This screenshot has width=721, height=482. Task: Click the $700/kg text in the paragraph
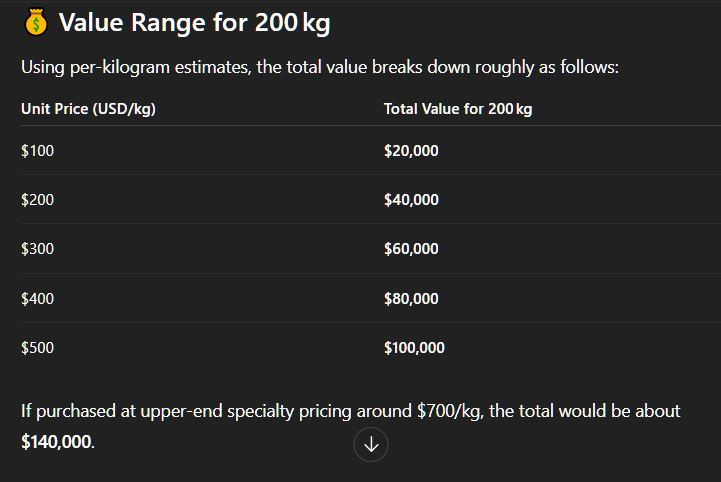pos(450,411)
